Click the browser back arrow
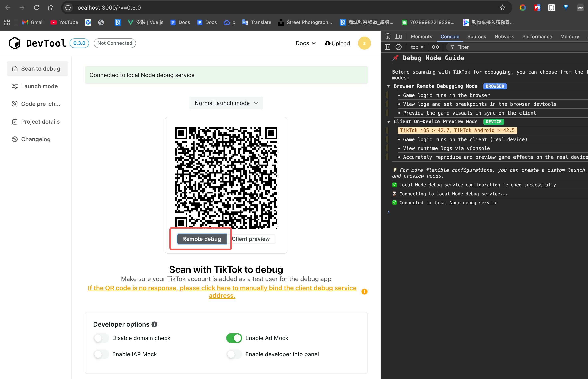This screenshot has height=379, width=588. 8,8
